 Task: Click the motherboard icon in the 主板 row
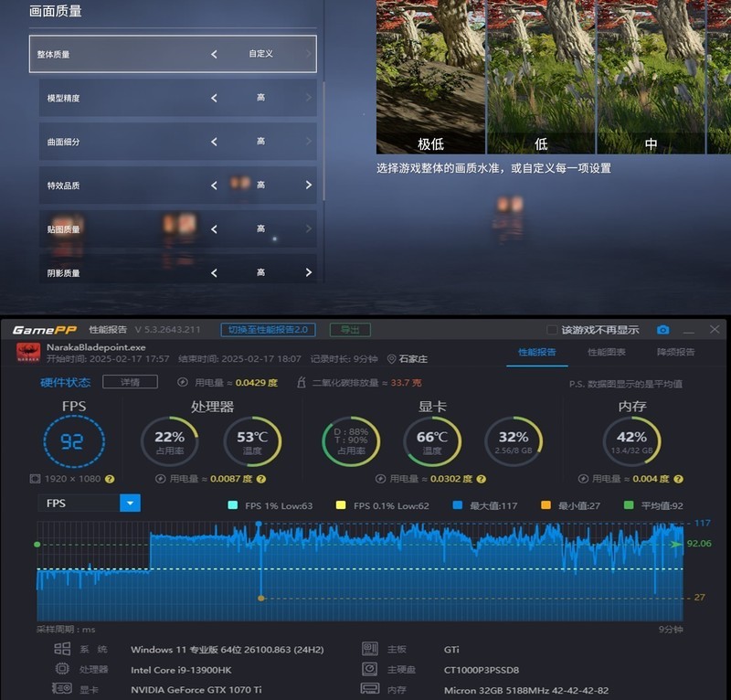pyautogui.click(x=370, y=649)
